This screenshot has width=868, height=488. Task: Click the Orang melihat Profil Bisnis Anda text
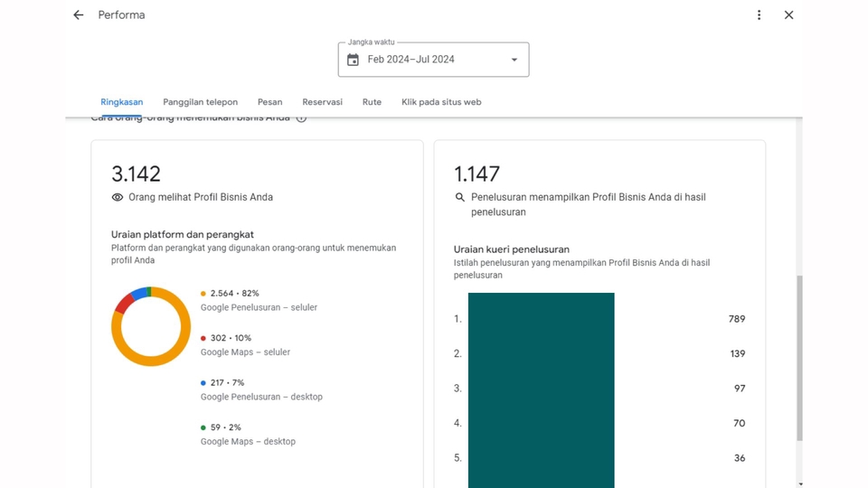(201, 197)
